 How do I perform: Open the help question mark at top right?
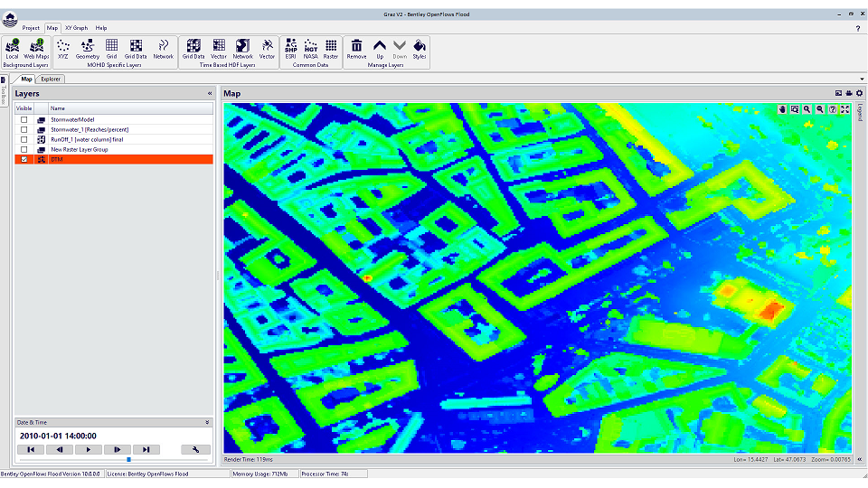pos(858,28)
